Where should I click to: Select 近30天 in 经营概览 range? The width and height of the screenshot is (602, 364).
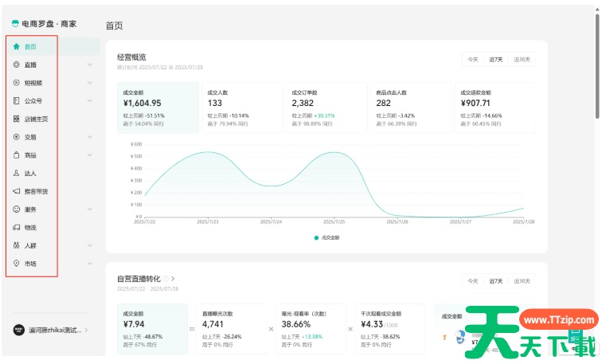[x=522, y=60]
